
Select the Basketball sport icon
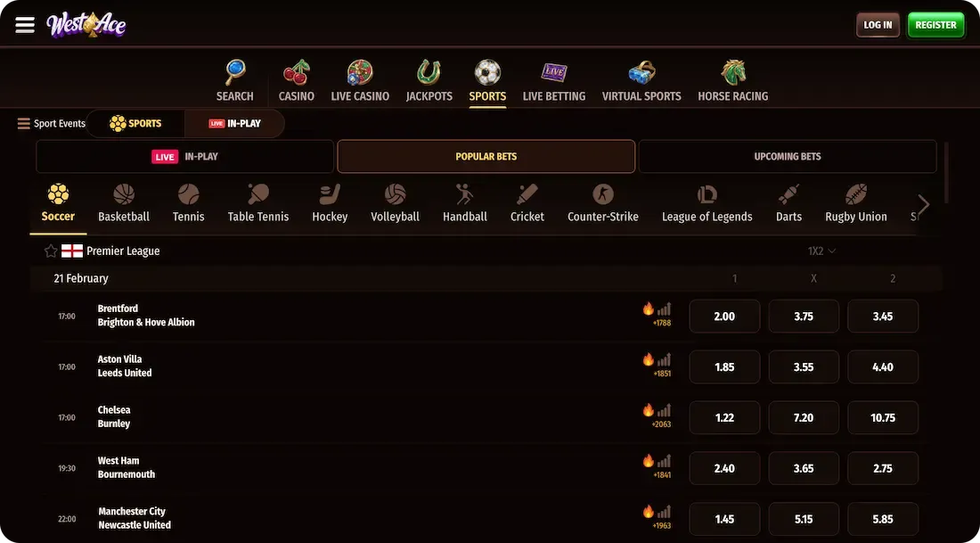pyautogui.click(x=124, y=194)
